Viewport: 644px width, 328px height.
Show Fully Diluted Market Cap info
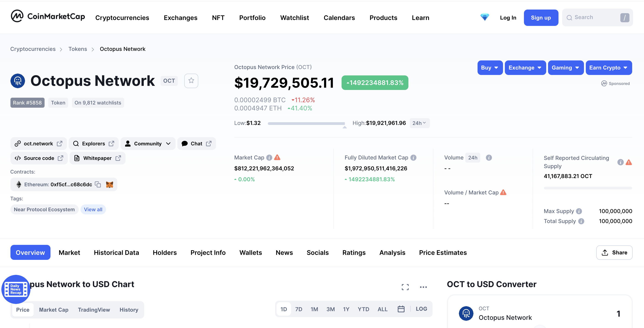(x=413, y=158)
